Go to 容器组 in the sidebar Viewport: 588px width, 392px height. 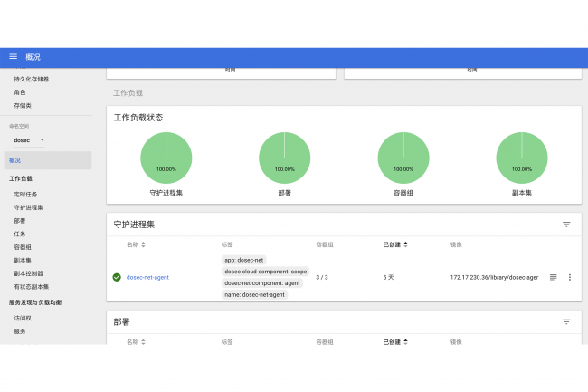pos(23,246)
